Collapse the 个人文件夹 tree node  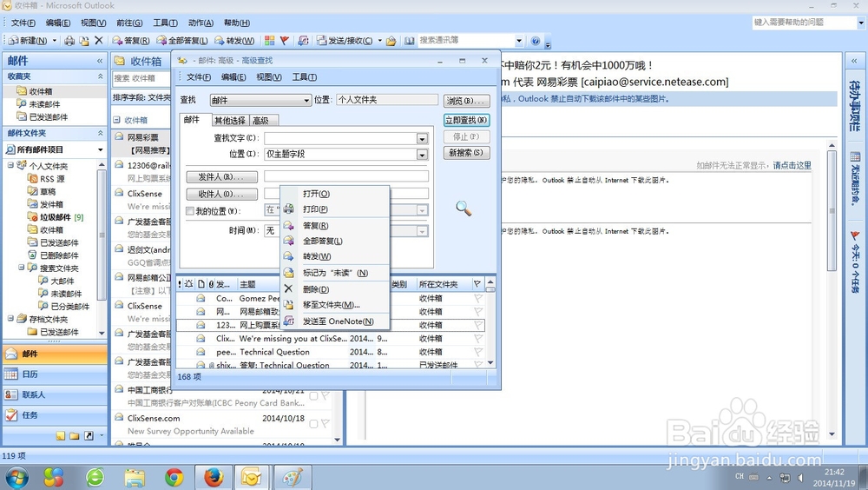pyautogui.click(x=10, y=165)
